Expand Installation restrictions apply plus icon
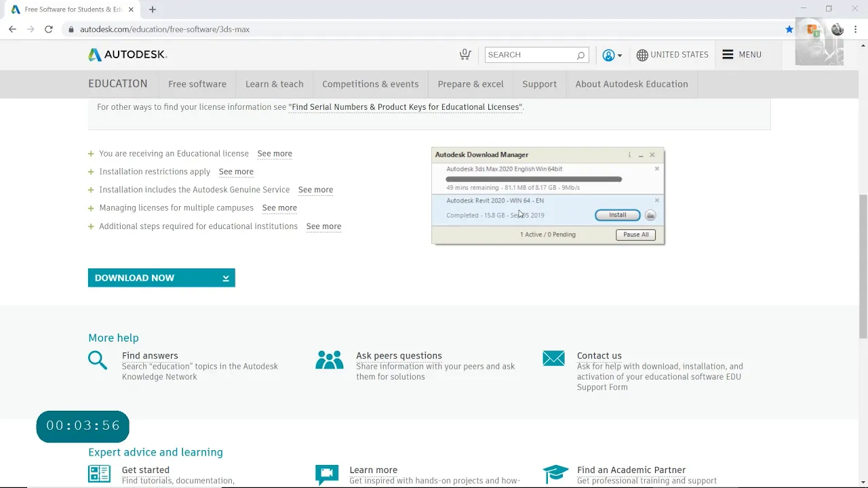Screen dimensions: 868x488 [x=91, y=172]
